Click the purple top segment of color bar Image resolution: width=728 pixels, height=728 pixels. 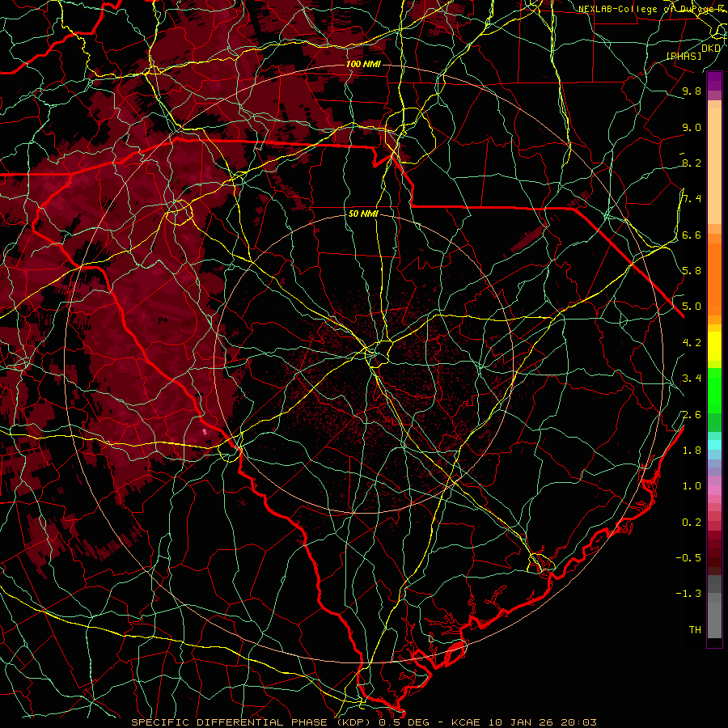pyautogui.click(x=714, y=81)
